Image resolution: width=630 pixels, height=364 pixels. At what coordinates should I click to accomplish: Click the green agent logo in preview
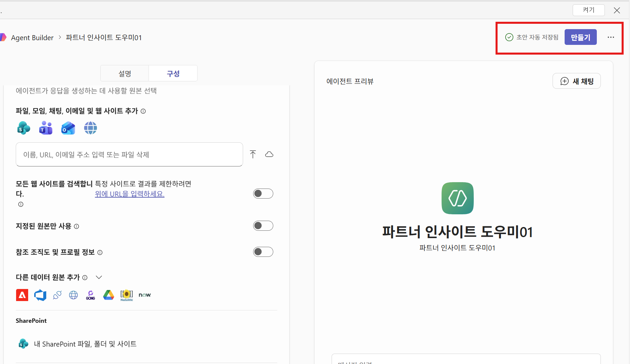(x=458, y=198)
